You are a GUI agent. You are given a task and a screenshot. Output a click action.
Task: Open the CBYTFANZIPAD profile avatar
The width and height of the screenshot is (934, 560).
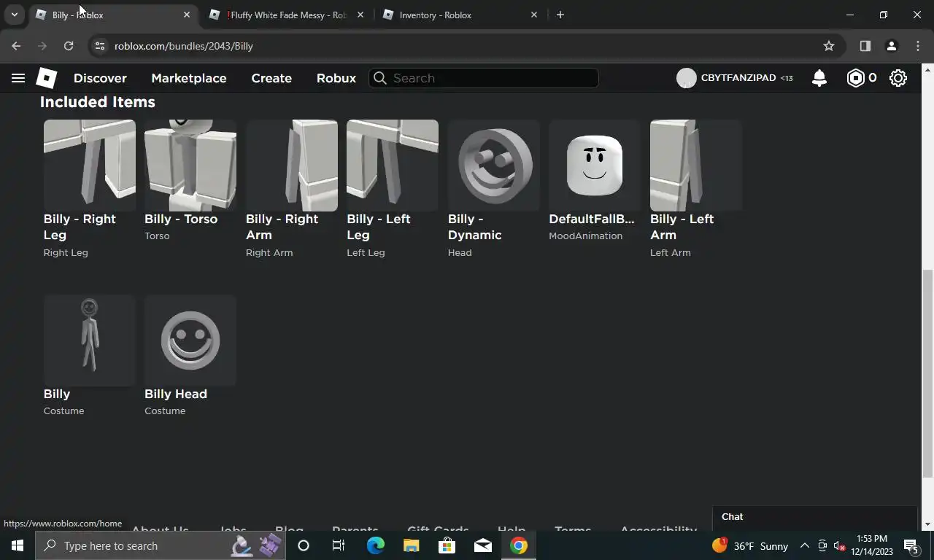tap(686, 78)
